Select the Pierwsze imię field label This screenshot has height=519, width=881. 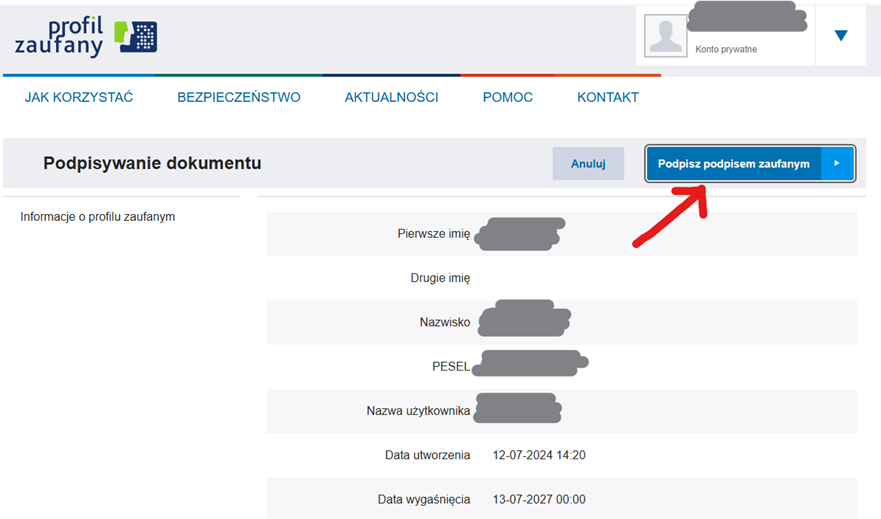point(433,234)
